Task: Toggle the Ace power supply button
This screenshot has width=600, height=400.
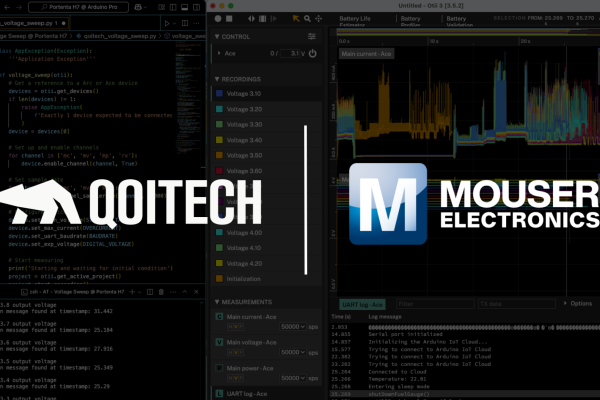Action: point(313,53)
